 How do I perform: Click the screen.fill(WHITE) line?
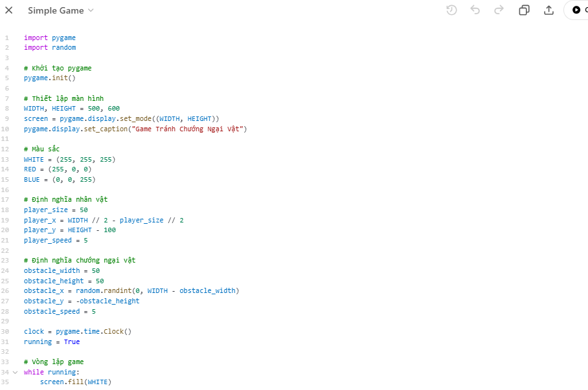[75, 382]
